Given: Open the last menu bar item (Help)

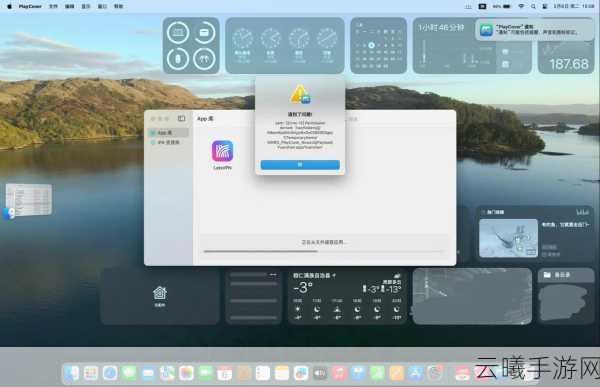Looking at the screenshot, I should [x=119, y=6].
